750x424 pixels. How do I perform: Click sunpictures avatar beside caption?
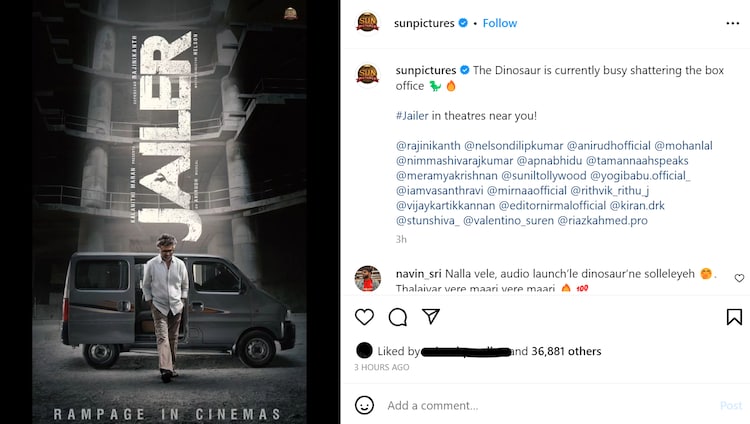367,72
